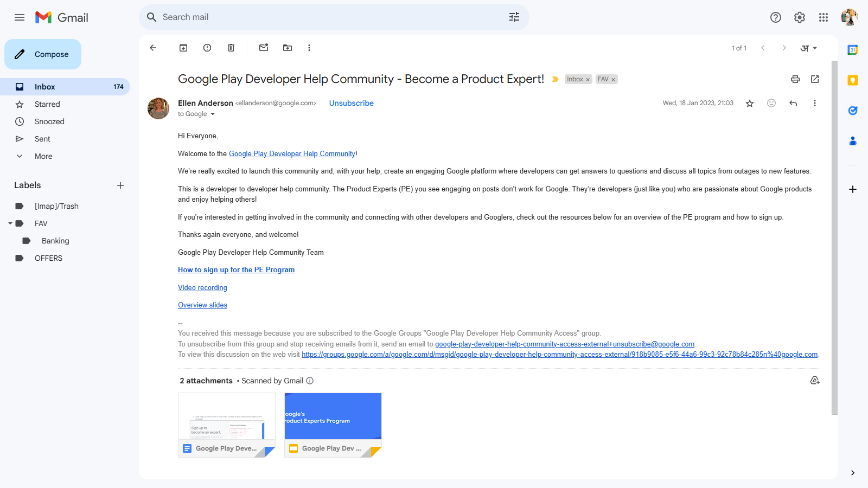Open Google Tasks side panel
Screen dimensions: 868x488
pos(853,111)
